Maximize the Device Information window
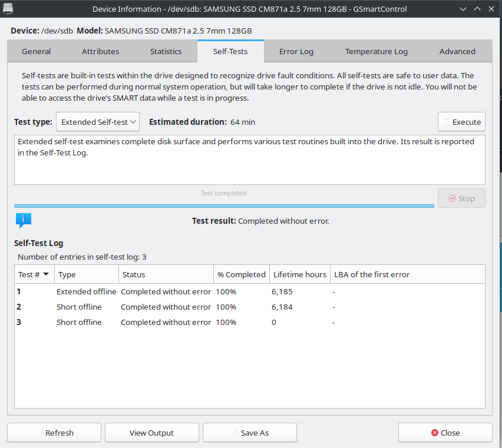 [x=477, y=9]
